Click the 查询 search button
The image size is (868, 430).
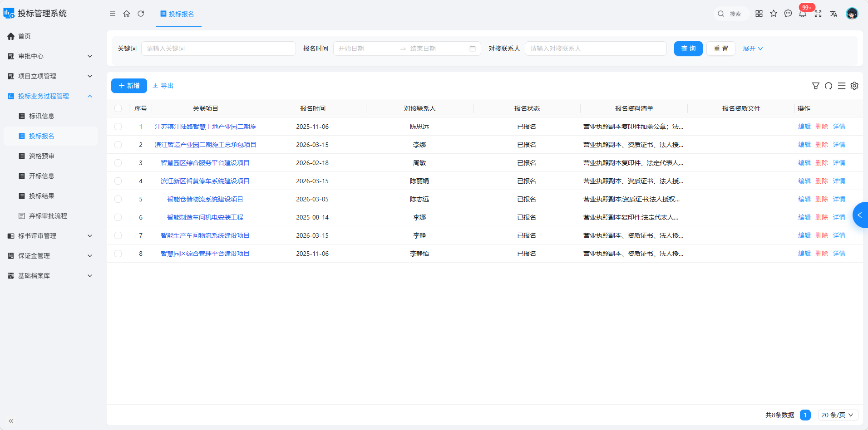(688, 49)
